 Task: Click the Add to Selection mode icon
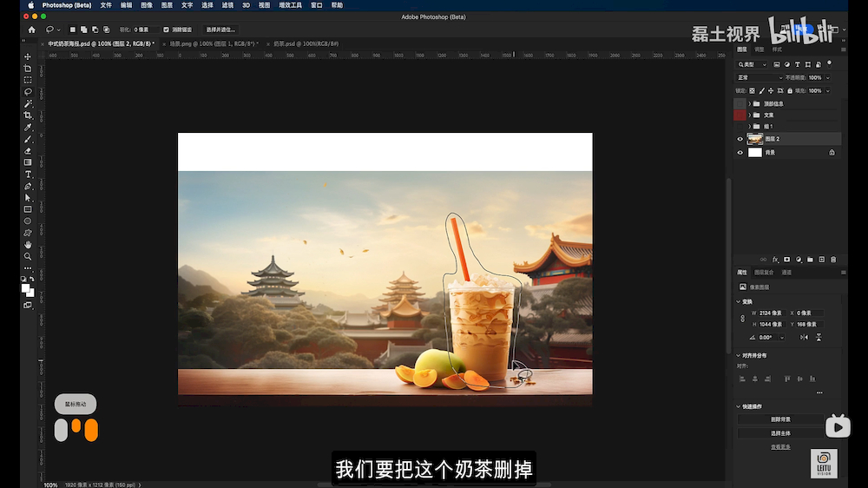coord(83,30)
